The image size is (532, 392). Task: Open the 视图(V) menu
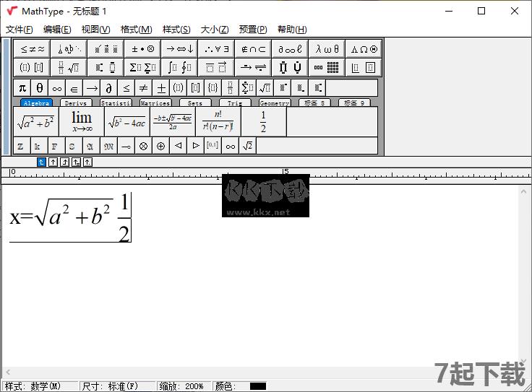coord(95,30)
